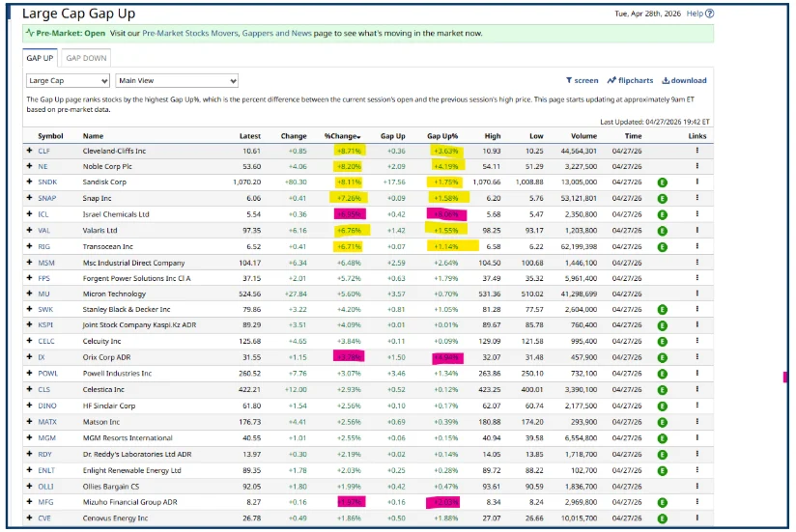Sort by Symbol column header

click(51, 136)
